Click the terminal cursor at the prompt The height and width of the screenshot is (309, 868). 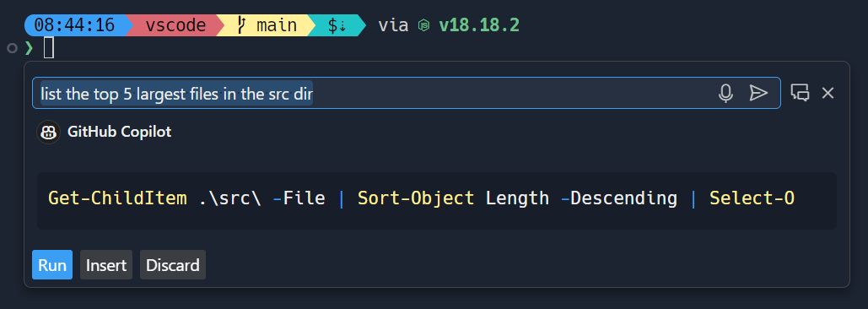(x=49, y=47)
